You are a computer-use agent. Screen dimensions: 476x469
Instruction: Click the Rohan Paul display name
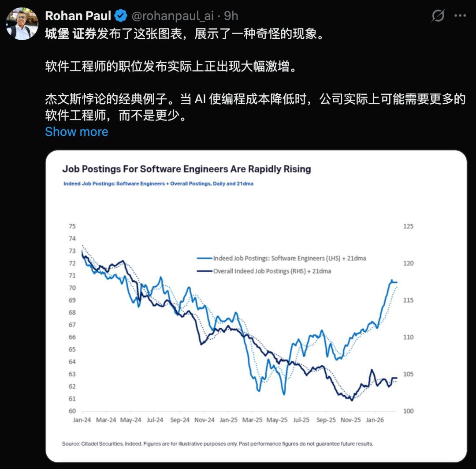click(78, 16)
